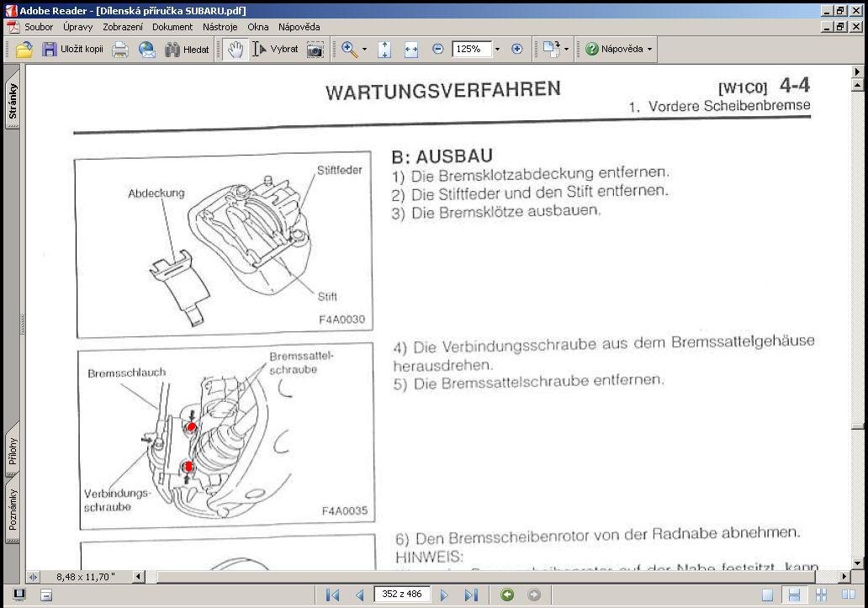
Task: Click the Adobe Reader title bar icon
Action: [x=11, y=10]
